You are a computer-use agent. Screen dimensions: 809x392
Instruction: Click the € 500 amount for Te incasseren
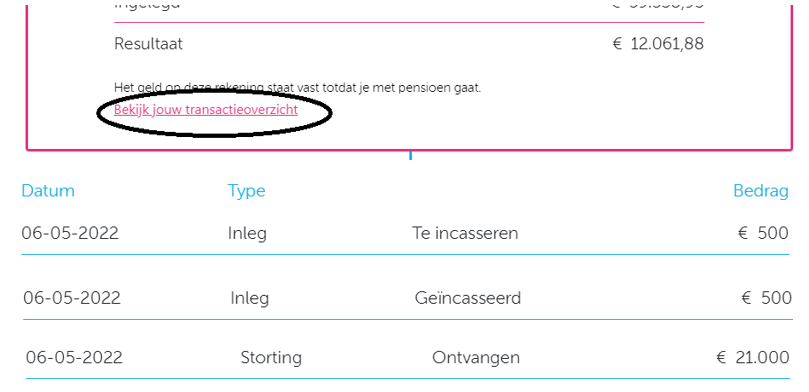(763, 233)
